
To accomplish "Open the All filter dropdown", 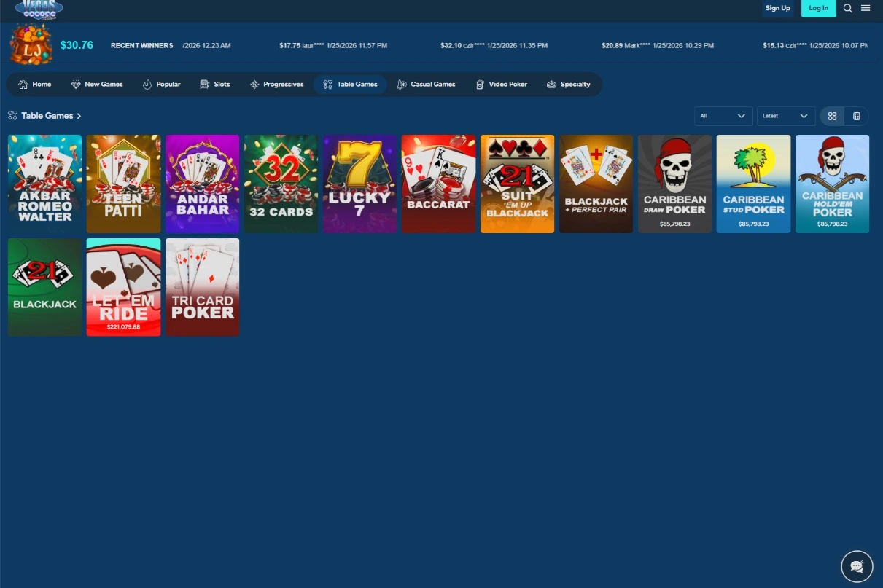I will (723, 116).
